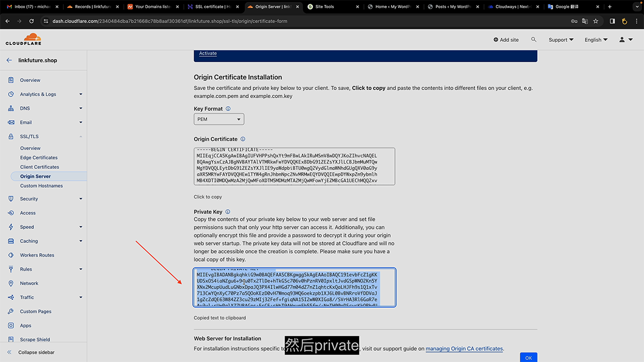Click Collapse sidebar
The image size is (644, 362).
pyautogui.click(x=32, y=352)
